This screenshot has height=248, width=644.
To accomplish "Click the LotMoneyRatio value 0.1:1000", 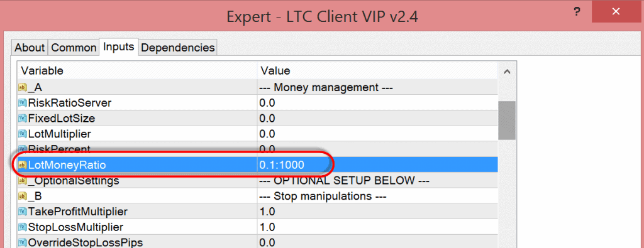I will (282, 165).
